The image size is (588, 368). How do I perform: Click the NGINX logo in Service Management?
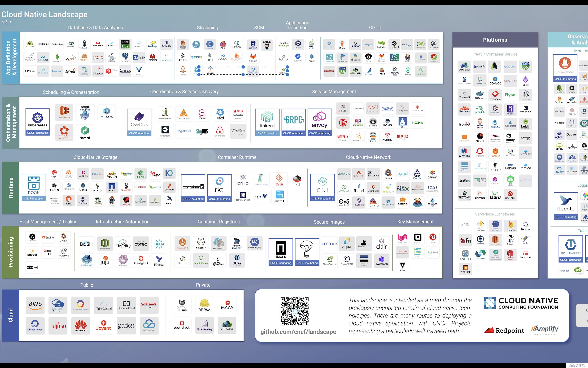[418, 122]
